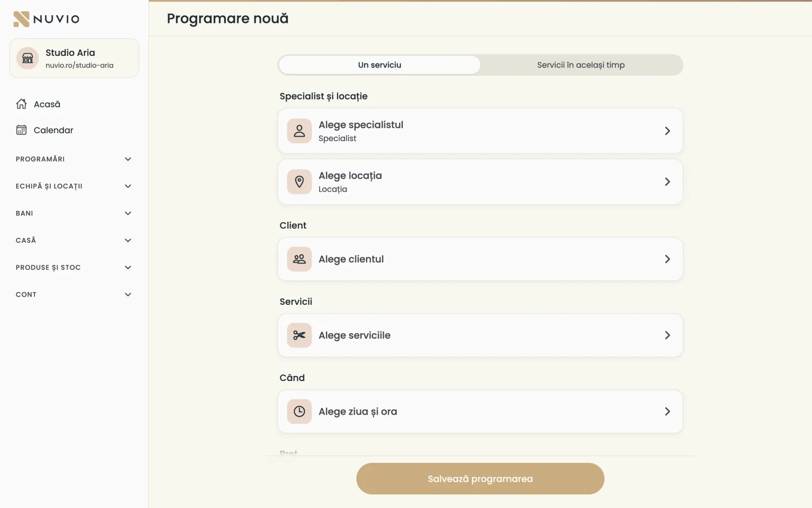Expand the PROGRAMĂRI sidebar section
Screen dimensions: 812x508
click(74, 159)
